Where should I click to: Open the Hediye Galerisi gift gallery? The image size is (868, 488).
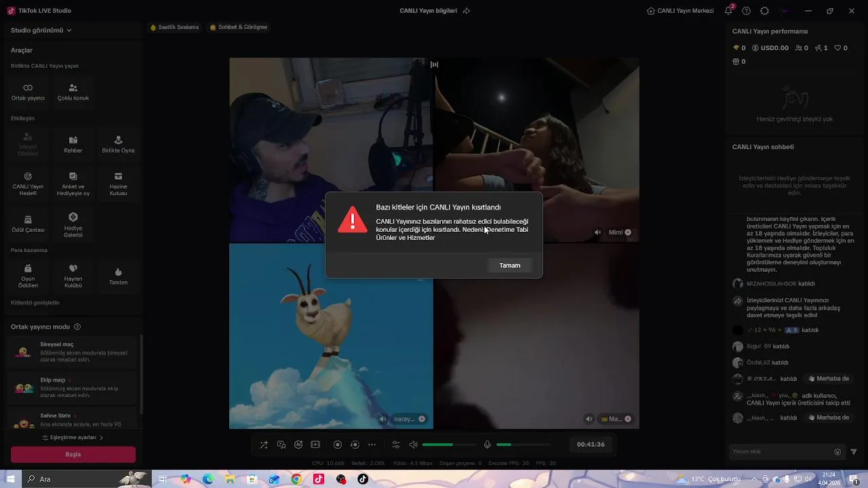click(x=73, y=225)
